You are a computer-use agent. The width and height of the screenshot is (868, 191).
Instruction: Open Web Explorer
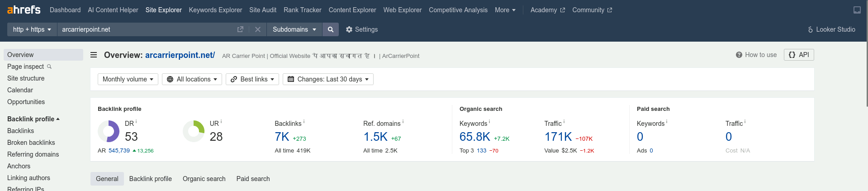(x=403, y=10)
